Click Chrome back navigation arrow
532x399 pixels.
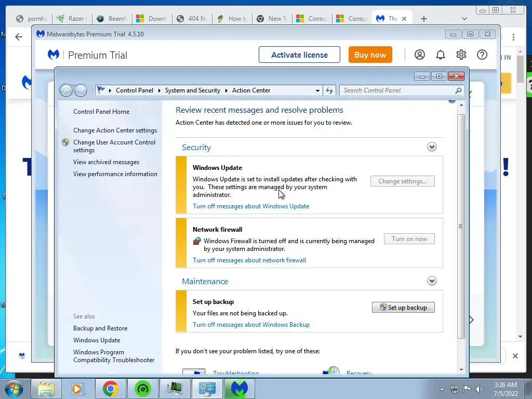tap(19, 37)
